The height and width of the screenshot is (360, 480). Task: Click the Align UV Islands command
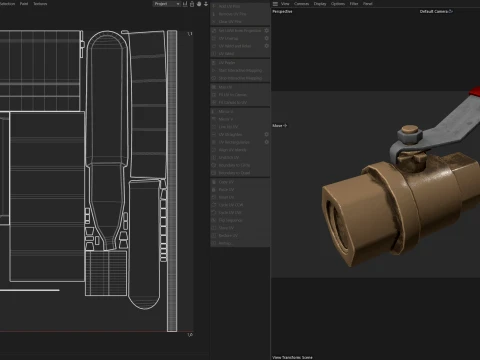point(232,150)
